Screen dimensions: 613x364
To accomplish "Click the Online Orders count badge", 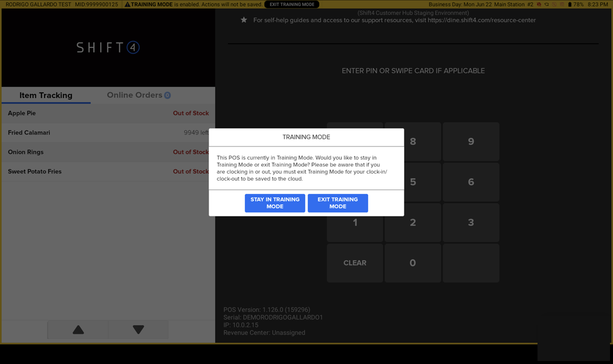I will 167,95.
